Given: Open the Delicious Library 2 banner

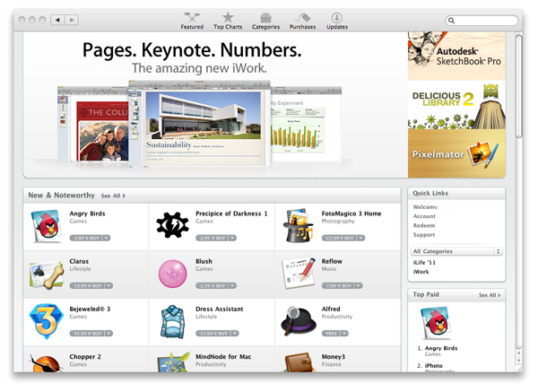Looking at the screenshot, I should point(456,105).
